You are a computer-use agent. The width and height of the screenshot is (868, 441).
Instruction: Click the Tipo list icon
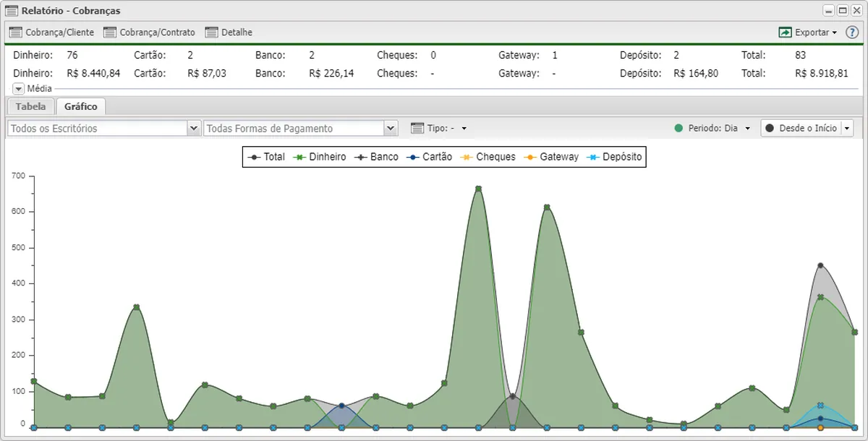click(x=417, y=128)
